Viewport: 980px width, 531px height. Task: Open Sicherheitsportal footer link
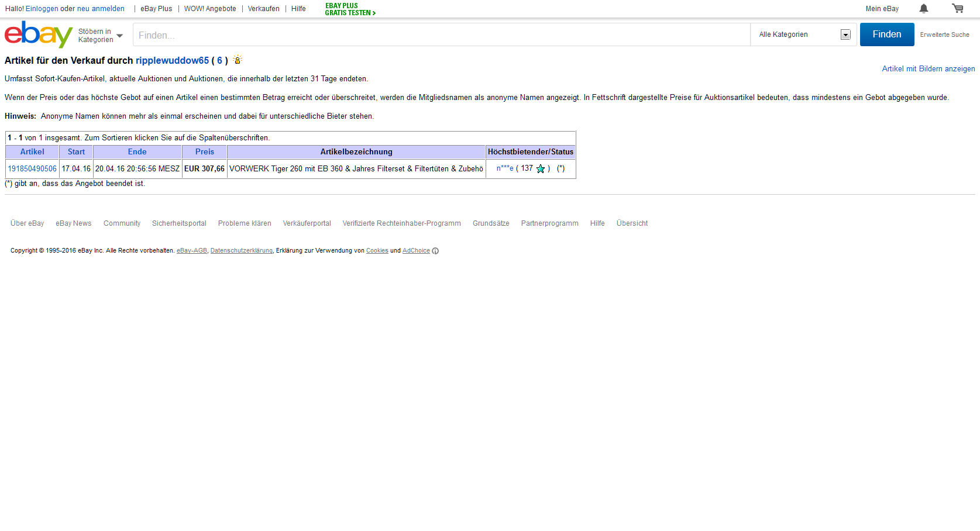[179, 223]
